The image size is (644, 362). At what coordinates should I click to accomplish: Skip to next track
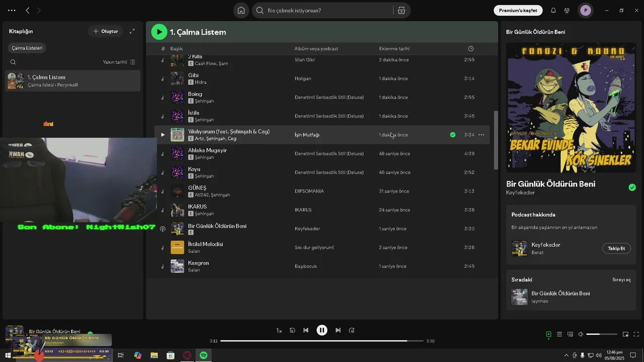pyautogui.click(x=338, y=330)
